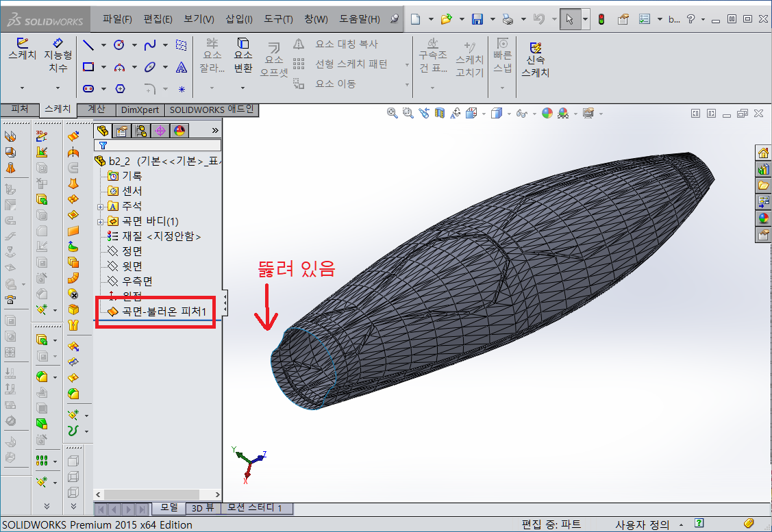Screen dimensions: 772x532
Task: Click the feature tree filter input field
Action: 157,145
